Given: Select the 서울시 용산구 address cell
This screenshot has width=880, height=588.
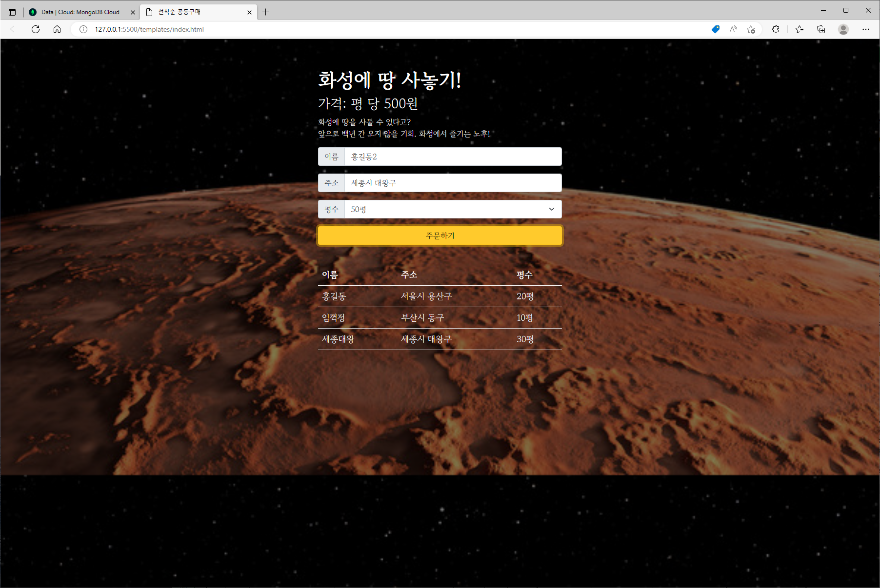Looking at the screenshot, I should [426, 296].
